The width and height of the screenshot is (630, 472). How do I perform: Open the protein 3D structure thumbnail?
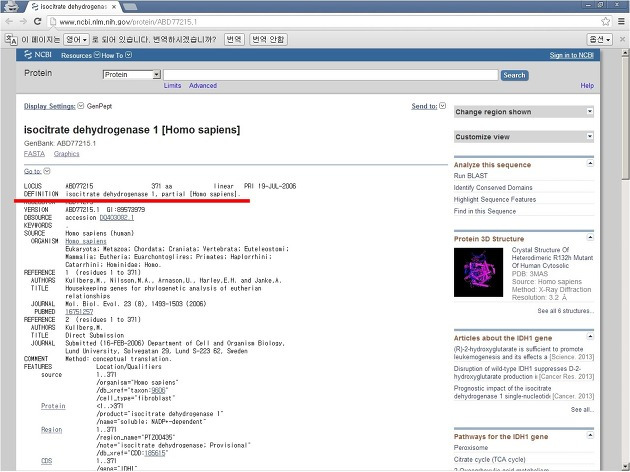point(478,272)
